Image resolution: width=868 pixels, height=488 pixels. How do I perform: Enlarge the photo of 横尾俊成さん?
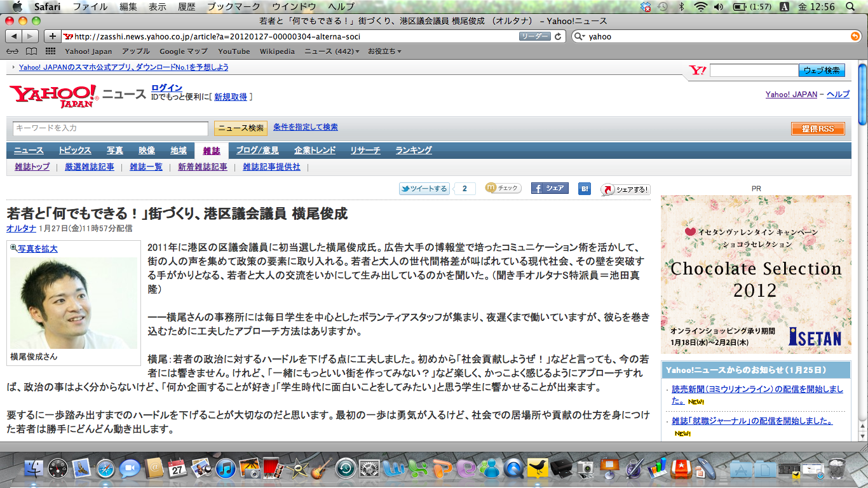point(37,248)
